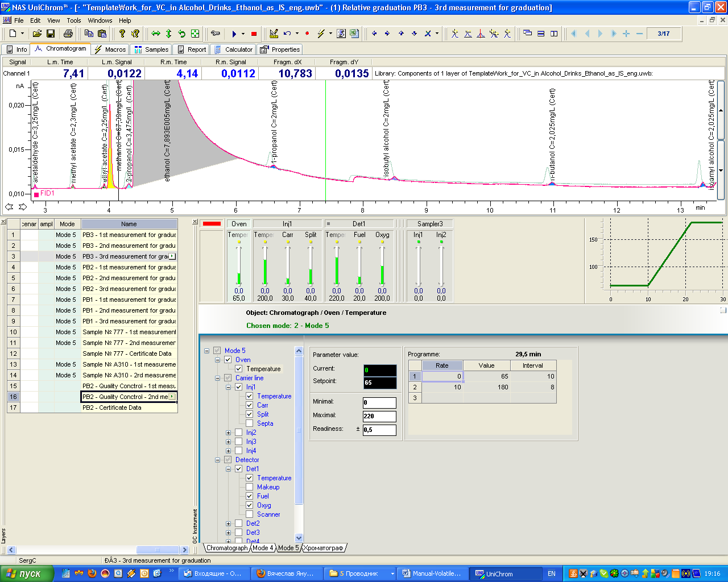This screenshot has width=728, height=582.
Task: Click the light-blue plus layer icon
Action: point(626,34)
